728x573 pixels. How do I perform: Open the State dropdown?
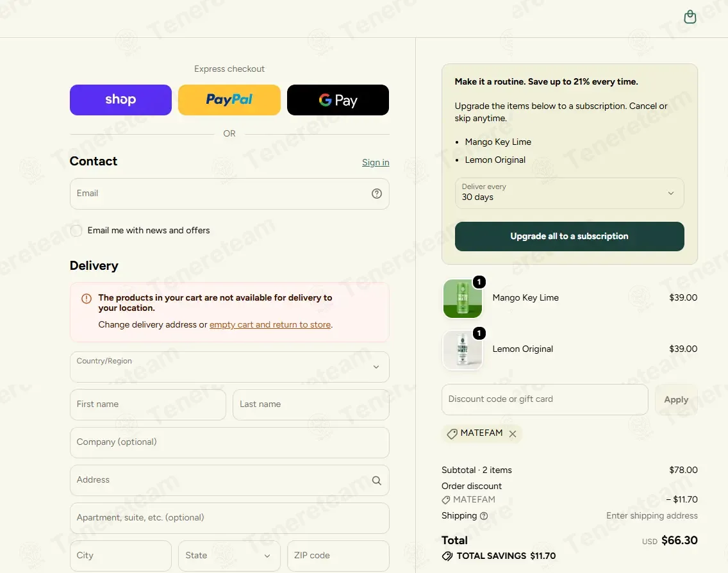tap(229, 556)
